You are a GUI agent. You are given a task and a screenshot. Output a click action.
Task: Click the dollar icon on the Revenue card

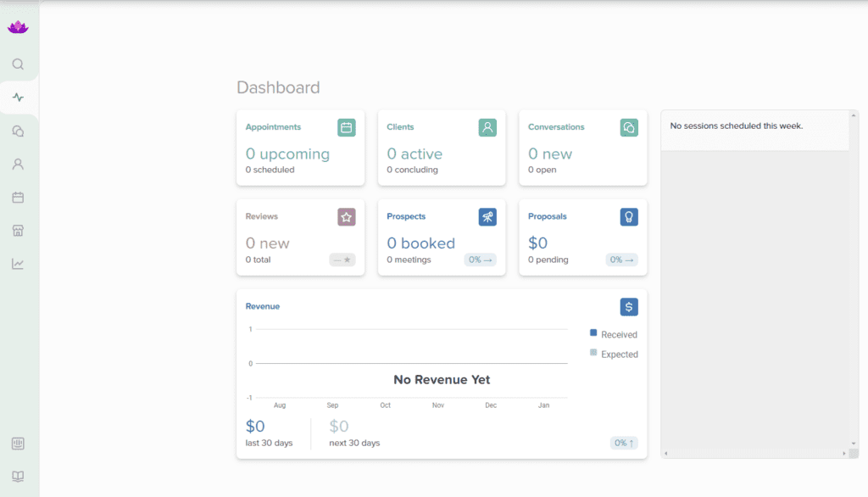[x=628, y=306]
